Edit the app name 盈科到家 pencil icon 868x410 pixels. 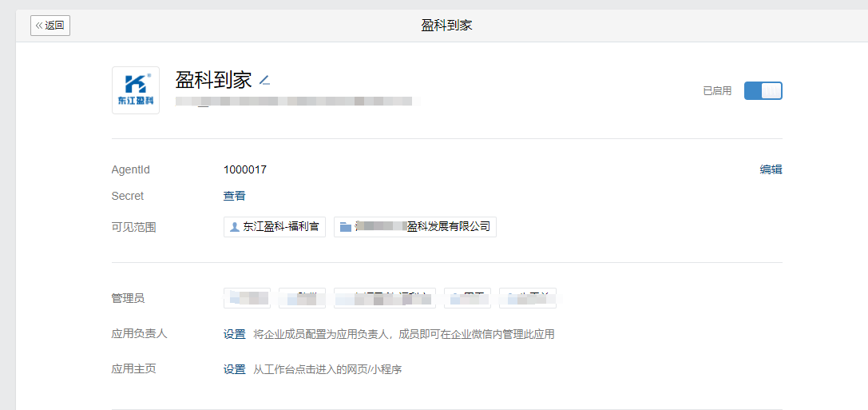[264, 81]
